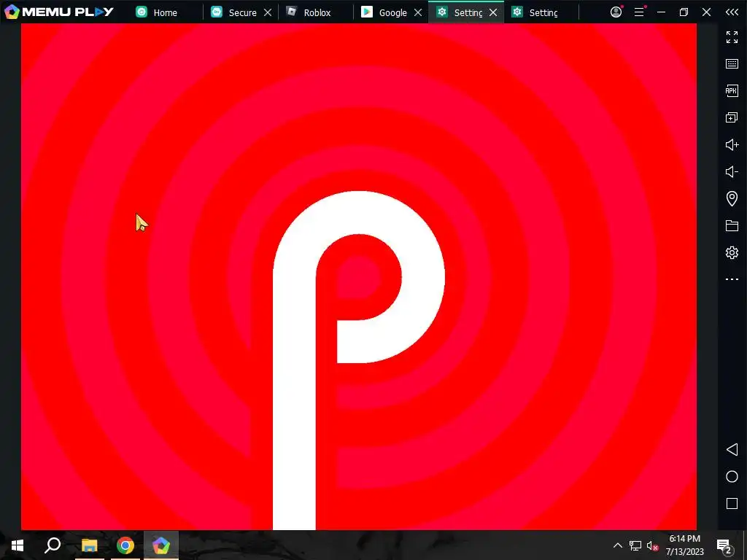
Task: Click the MEmu Play logo
Action: (58, 12)
